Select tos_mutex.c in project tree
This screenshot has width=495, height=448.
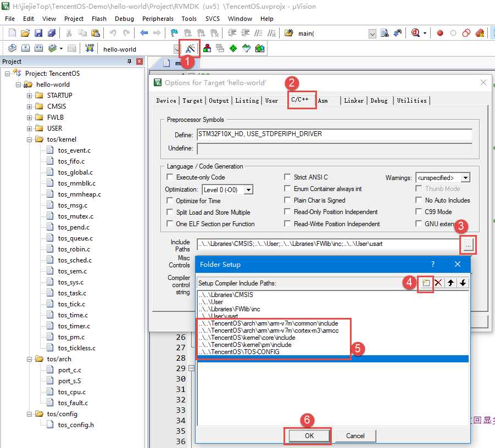coord(75,216)
